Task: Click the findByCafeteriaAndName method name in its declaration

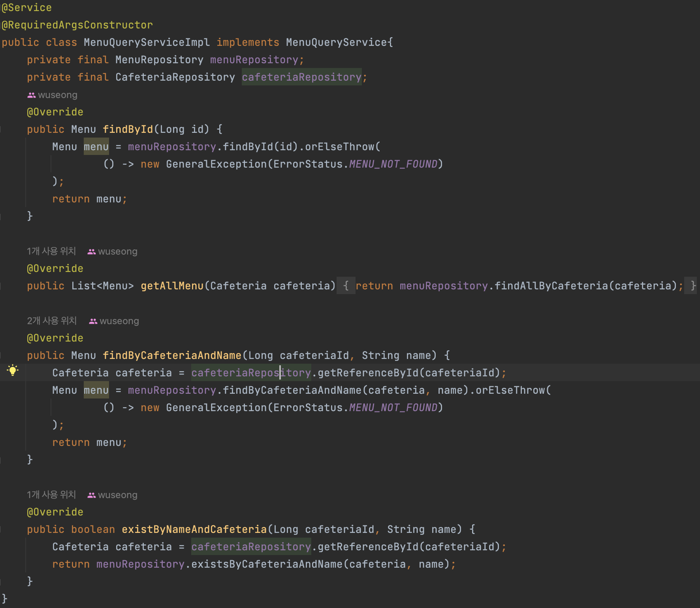Action: 172,356
